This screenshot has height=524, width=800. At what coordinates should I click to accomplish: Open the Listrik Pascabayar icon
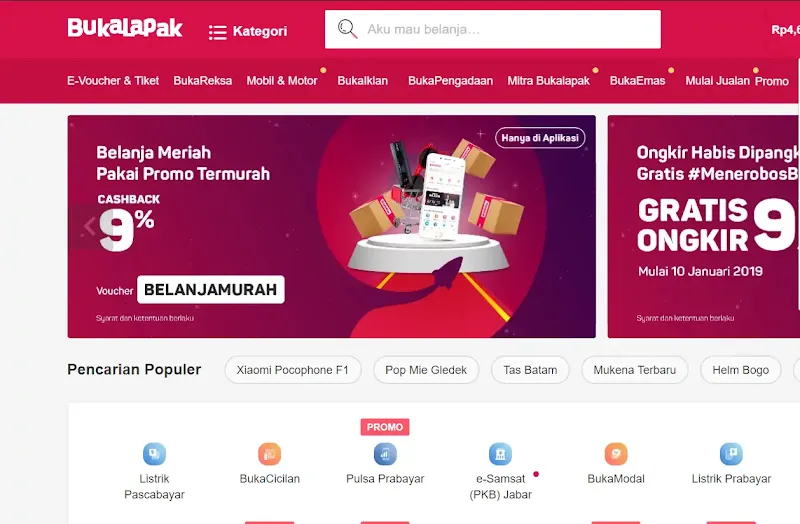[154, 454]
